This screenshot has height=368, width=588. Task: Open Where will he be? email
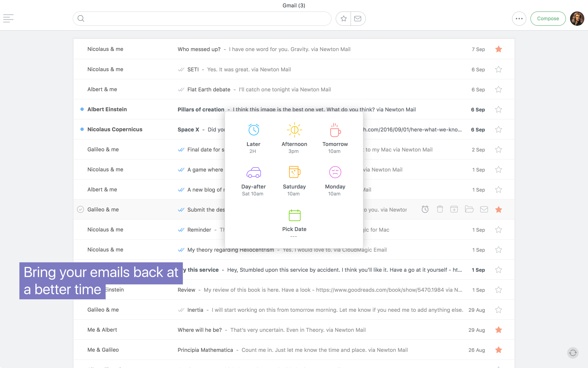[294, 330]
